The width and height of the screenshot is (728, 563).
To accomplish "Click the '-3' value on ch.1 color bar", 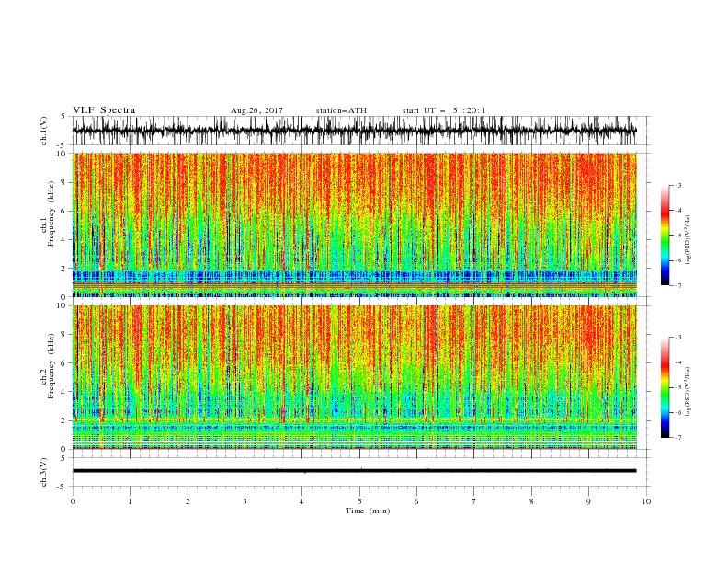I will (677, 185).
